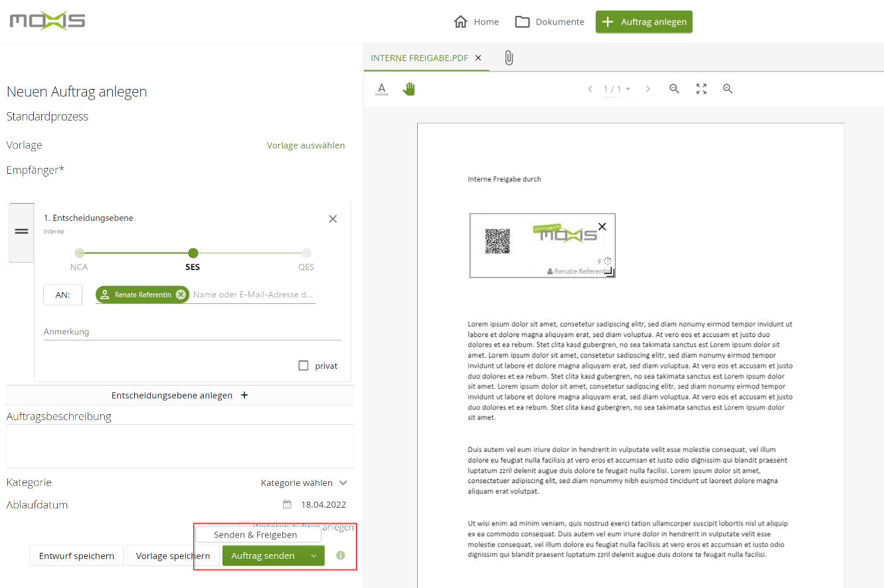Enable the privat checkbox
The height and width of the screenshot is (588, 884).
click(x=304, y=366)
